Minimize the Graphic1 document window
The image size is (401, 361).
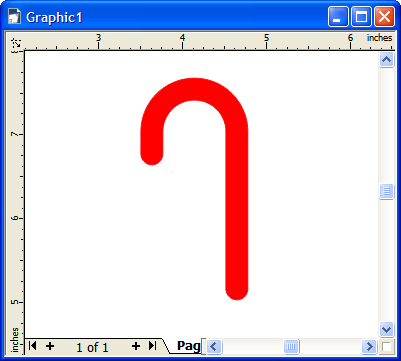(338, 17)
